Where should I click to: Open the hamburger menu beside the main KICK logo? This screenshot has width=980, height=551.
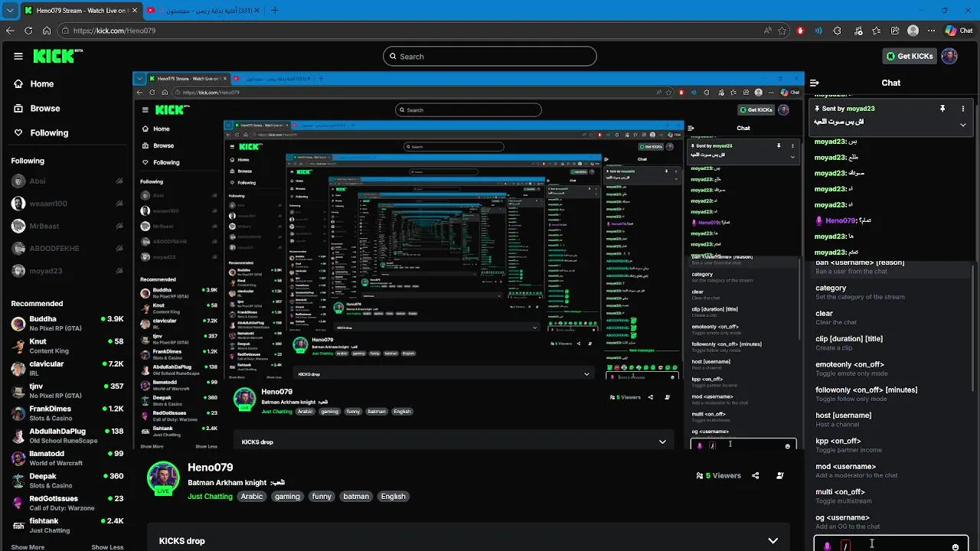click(x=18, y=56)
